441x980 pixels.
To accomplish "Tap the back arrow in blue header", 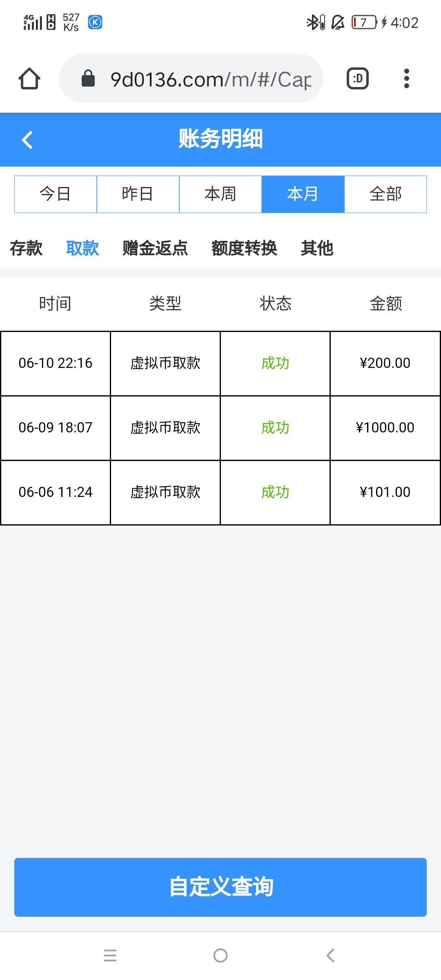I will 27,140.
